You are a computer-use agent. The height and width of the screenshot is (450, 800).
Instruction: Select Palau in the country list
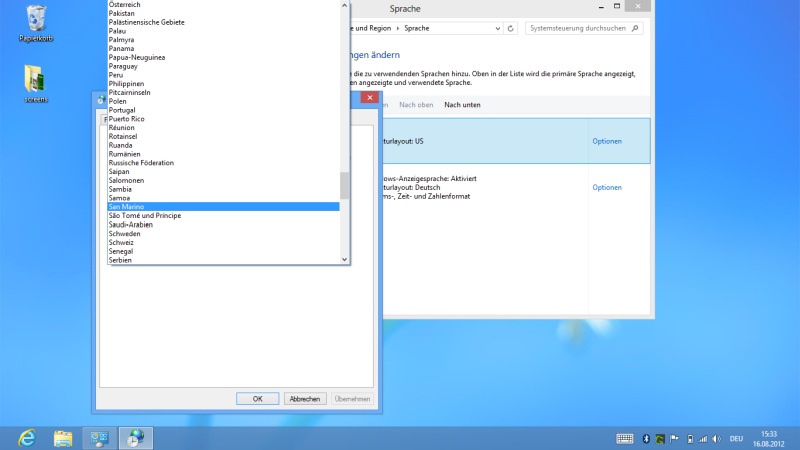point(223,31)
